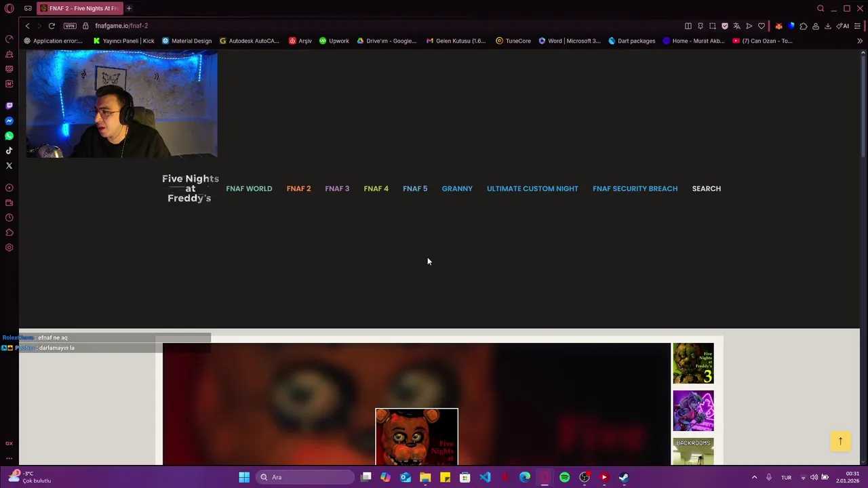Open Gelen Kutusu Gmail bookmark

(x=456, y=41)
